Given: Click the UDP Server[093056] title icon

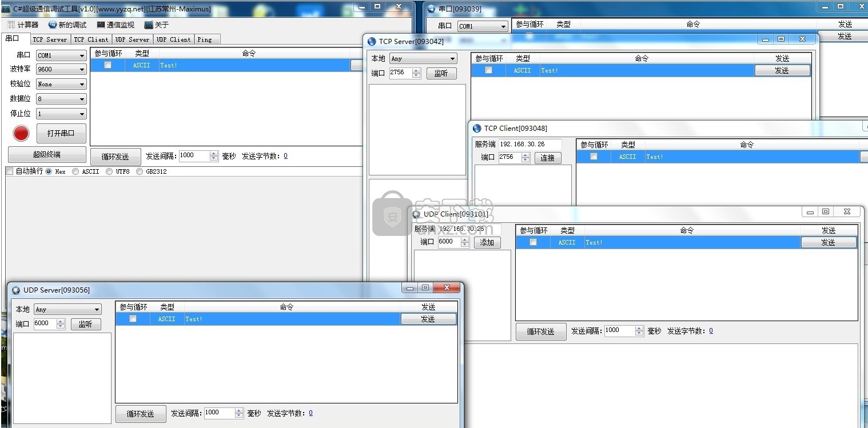Looking at the screenshot, I should (16, 290).
